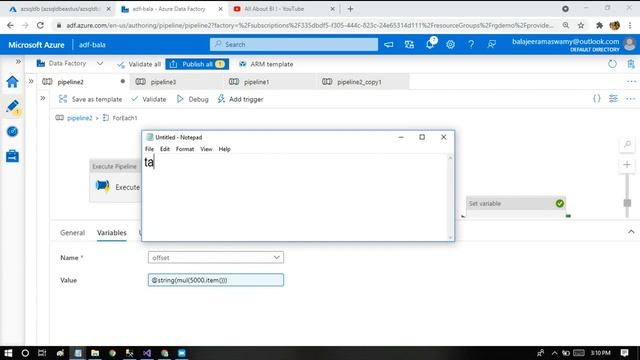
Task: Click the show announcements megaphone icon
Action: (x=389, y=44)
